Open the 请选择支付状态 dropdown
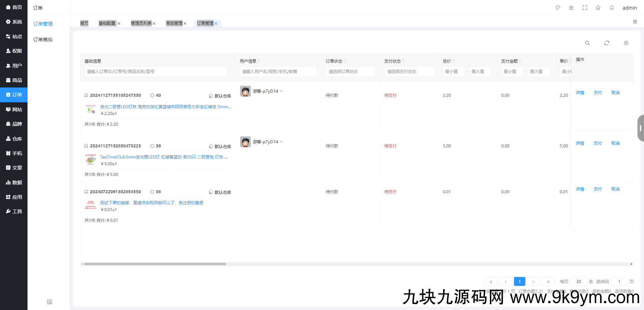Screen dimensions: 644x310 (409, 71)
